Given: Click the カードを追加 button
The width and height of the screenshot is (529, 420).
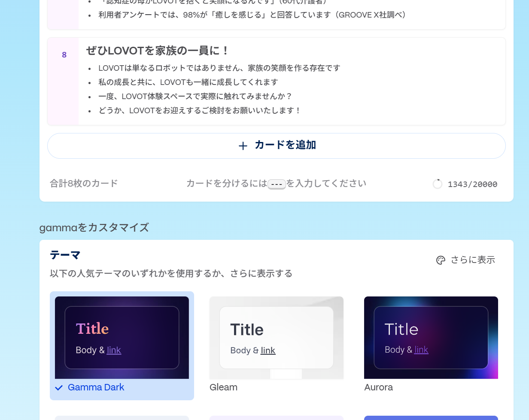Looking at the screenshot, I should coord(277,146).
